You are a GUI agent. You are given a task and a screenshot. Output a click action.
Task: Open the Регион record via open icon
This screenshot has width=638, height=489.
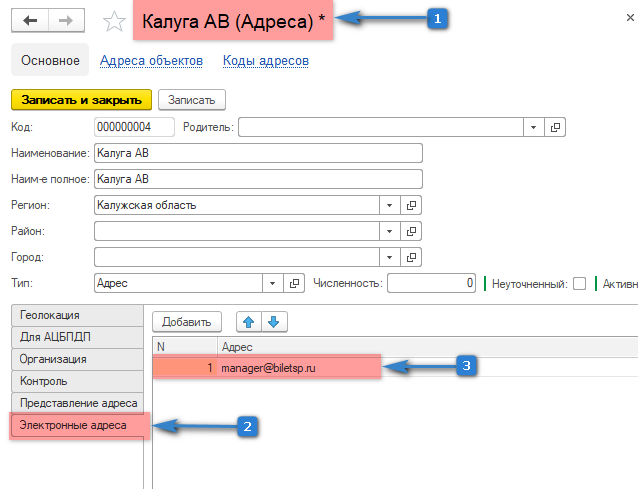[x=410, y=205]
